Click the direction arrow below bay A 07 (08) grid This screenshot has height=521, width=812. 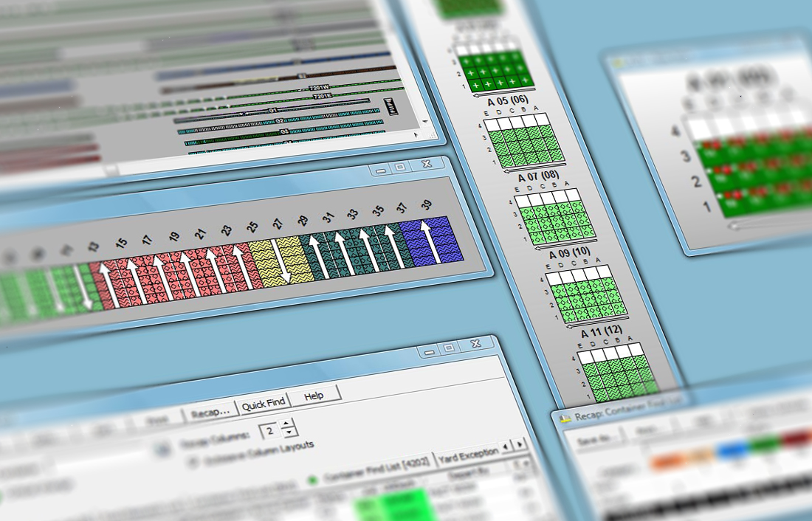pos(565,244)
